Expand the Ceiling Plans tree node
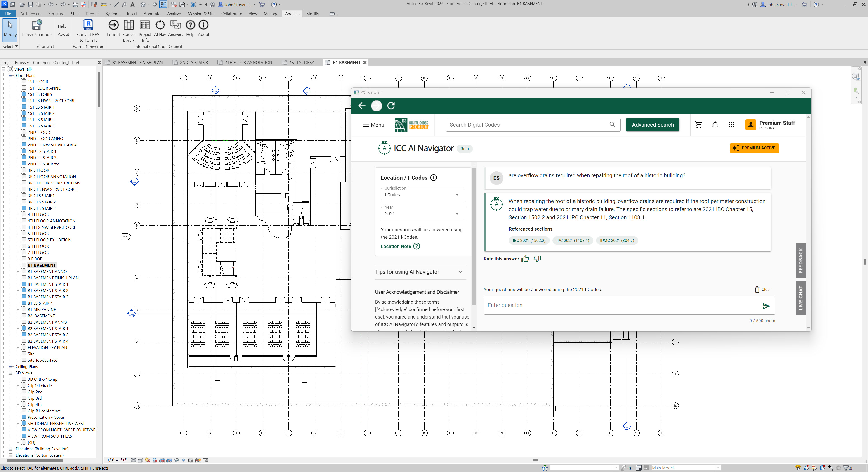 [10, 367]
